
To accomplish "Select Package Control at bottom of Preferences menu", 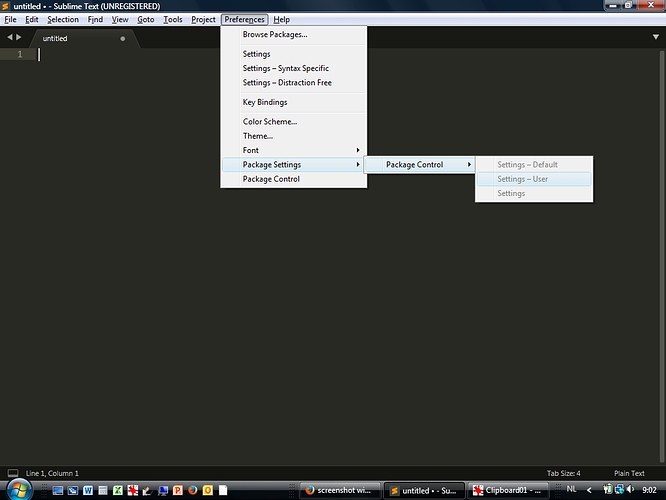I will (x=294, y=179).
